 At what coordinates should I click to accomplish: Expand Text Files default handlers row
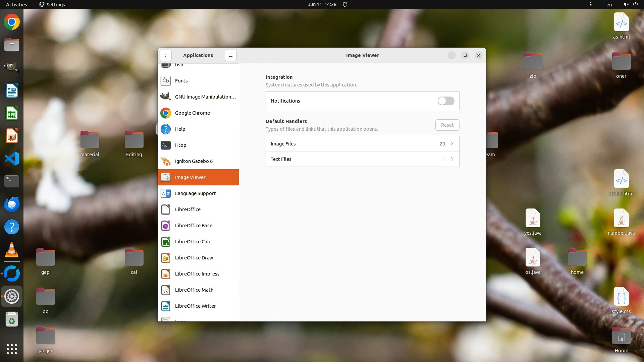(362, 159)
